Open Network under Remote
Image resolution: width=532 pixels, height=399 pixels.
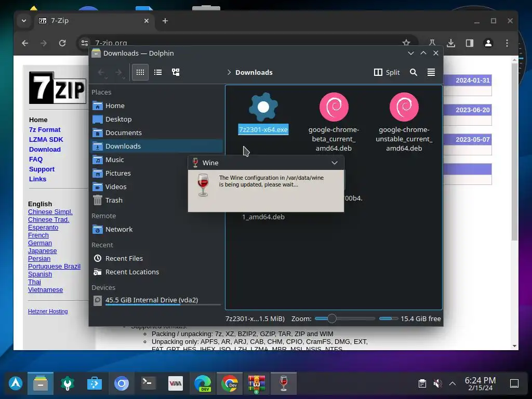(x=157, y=229)
